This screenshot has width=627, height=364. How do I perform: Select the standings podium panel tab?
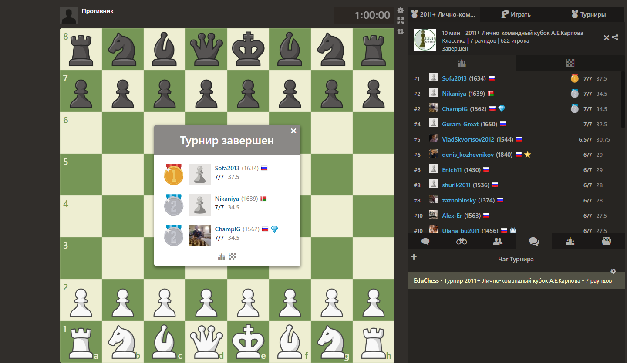[x=462, y=63]
